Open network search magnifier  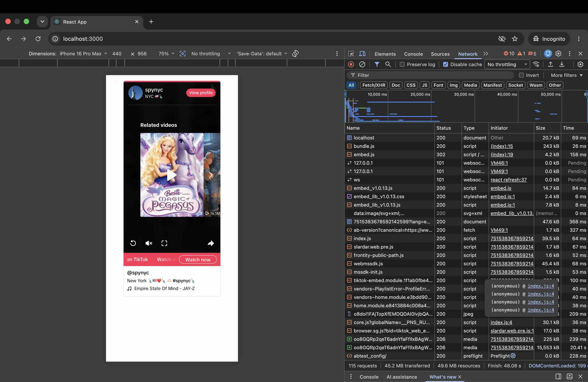pyautogui.click(x=388, y=64)
